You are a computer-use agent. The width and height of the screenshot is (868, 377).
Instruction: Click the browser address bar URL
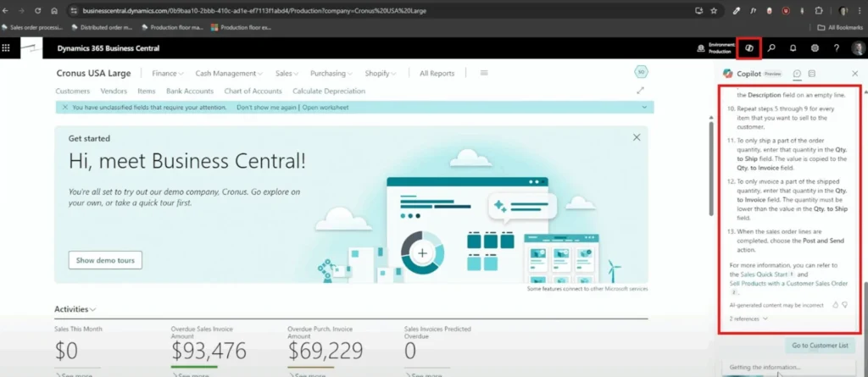(254, 10)
